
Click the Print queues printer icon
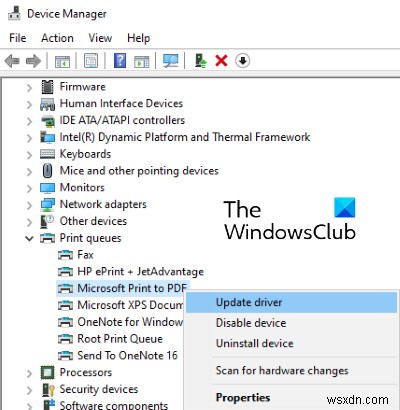click(x=47, y=238)
